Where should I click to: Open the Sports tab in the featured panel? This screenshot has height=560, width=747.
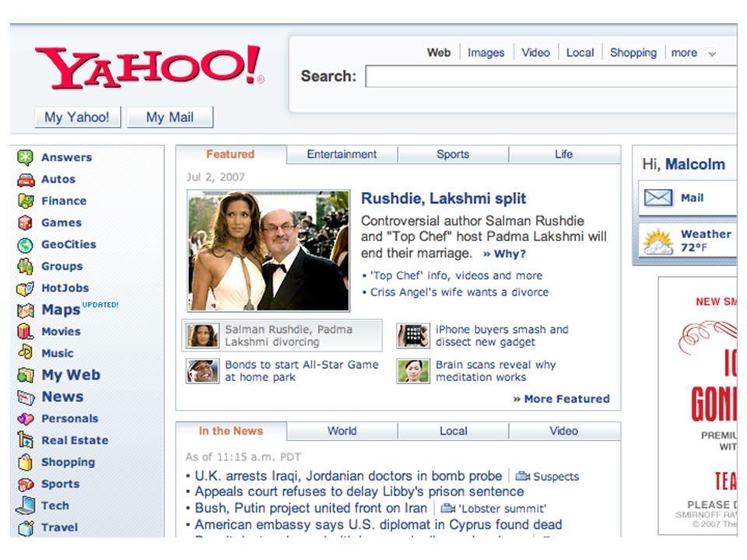click(453, 154)
